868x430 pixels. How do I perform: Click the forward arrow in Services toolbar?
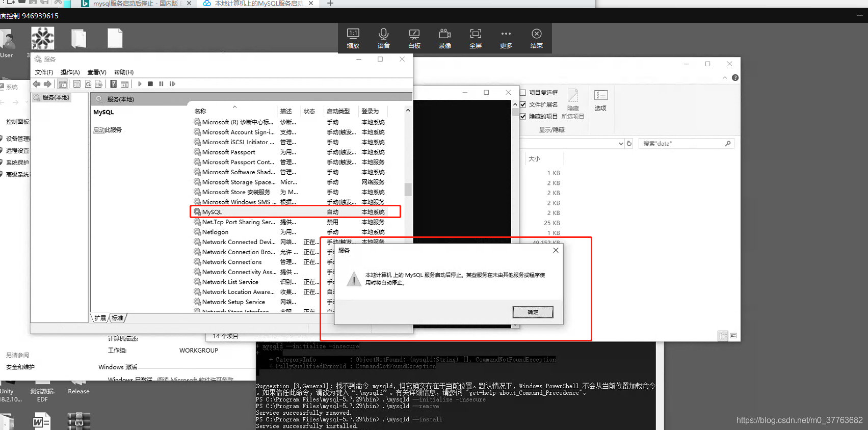[47, 84]
